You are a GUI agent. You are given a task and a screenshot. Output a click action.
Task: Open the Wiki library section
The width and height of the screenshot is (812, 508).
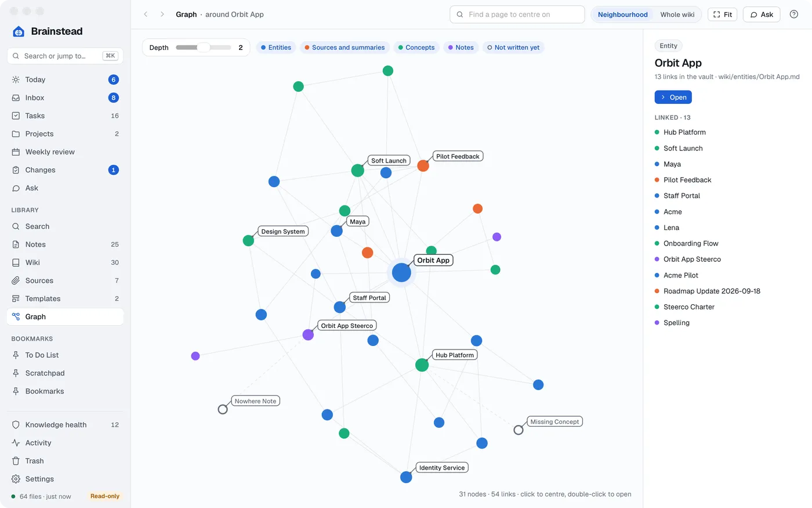click(65, 262)
